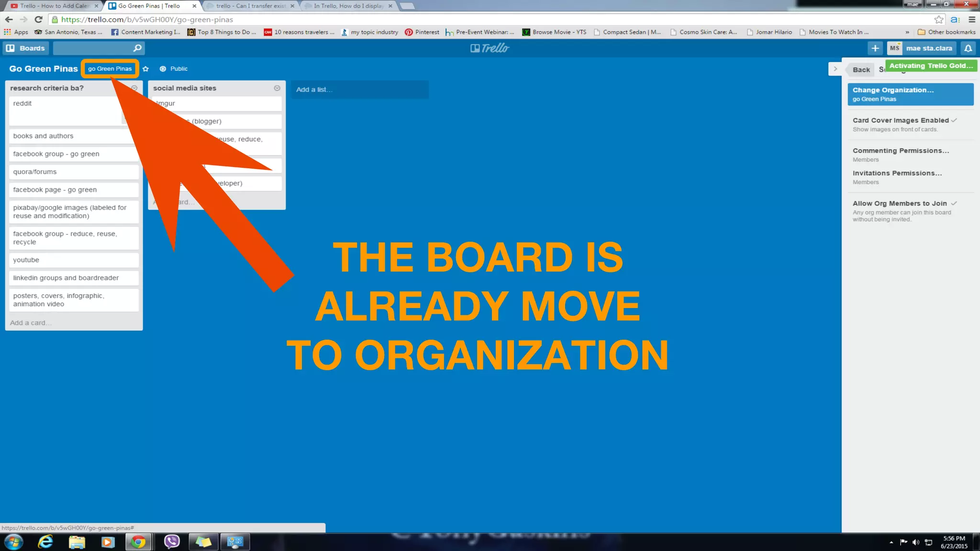Open the reddit card
Image resolution: width=980 pixels, height=551 pixels.
[66, 111]
